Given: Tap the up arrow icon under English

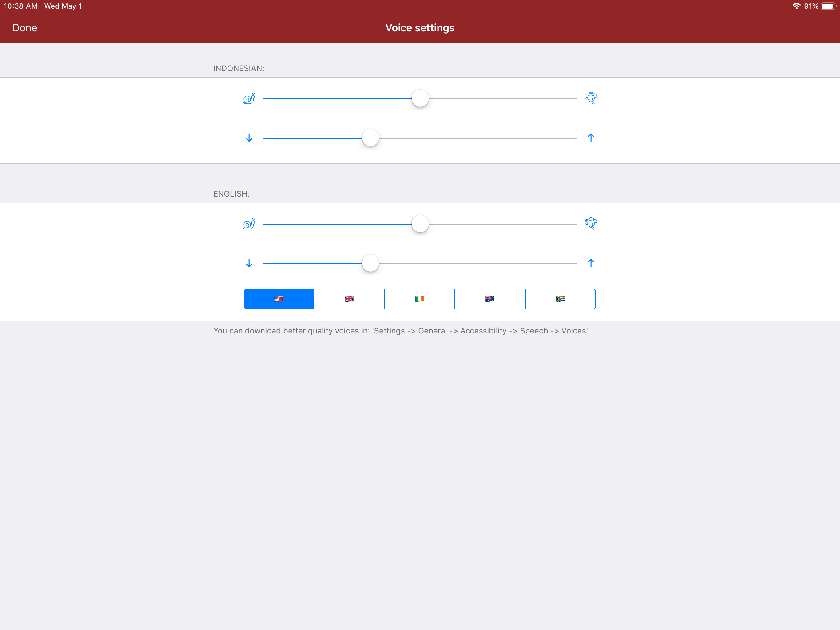Looking at the screenshot, I should (x=591, y=263).
